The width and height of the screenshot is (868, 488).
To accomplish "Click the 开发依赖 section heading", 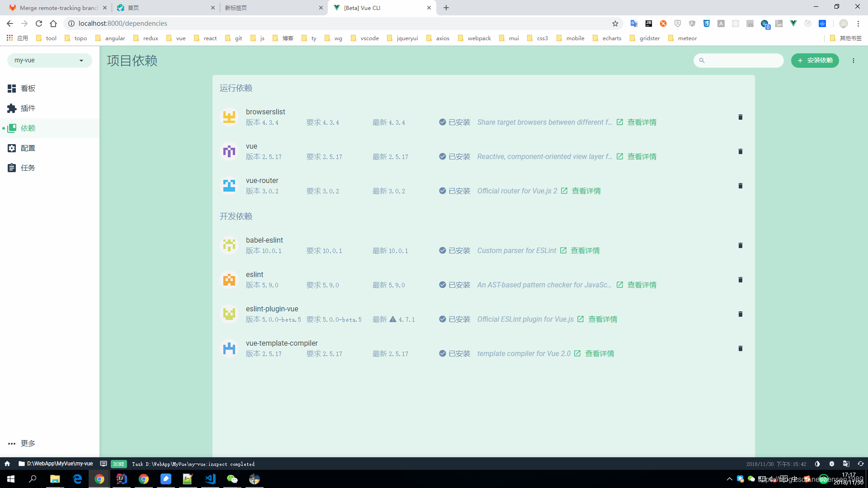I will pyautogui.click(x=236, y=216).
